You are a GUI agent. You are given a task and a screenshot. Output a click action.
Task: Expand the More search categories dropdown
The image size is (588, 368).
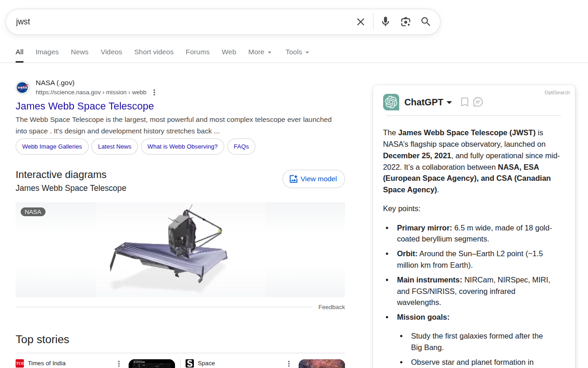coord(260,52)
